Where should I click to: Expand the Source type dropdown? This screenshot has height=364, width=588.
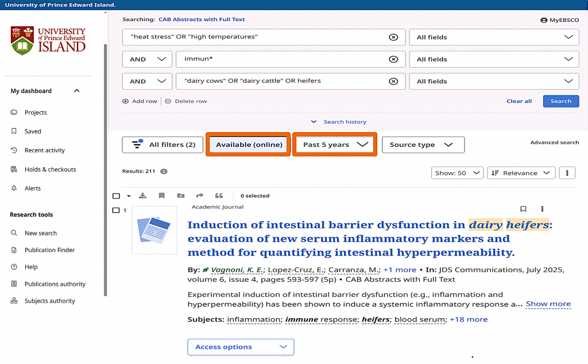[x=423, y=145]
